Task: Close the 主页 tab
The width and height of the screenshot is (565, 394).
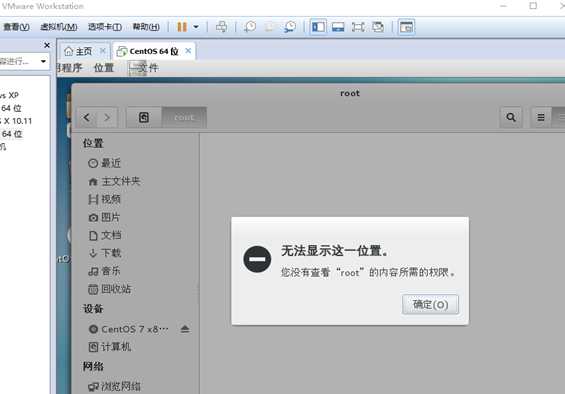Action: [103, 51]
